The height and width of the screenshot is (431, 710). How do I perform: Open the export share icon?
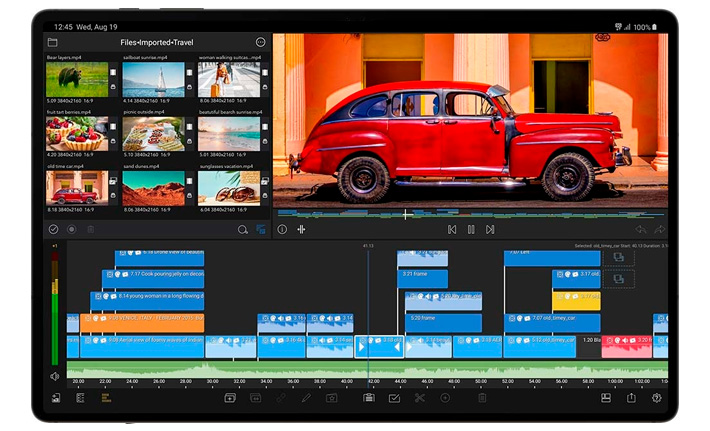coord(631,398)
